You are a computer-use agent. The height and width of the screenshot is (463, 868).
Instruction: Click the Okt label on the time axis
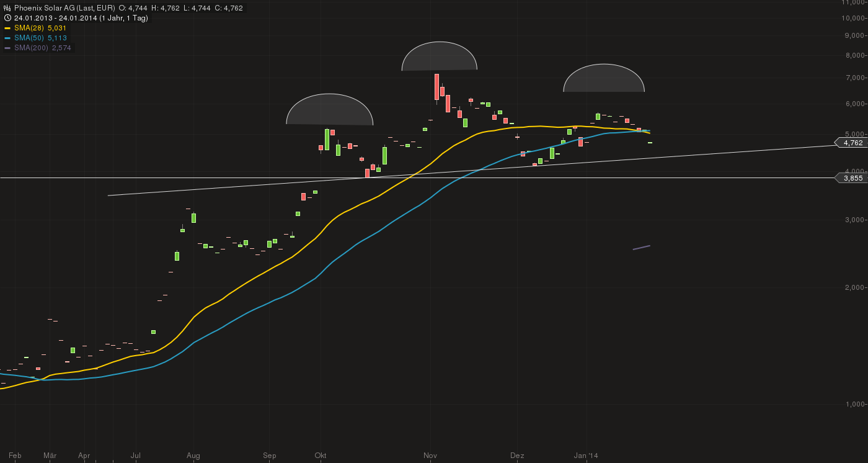[321, 456]
